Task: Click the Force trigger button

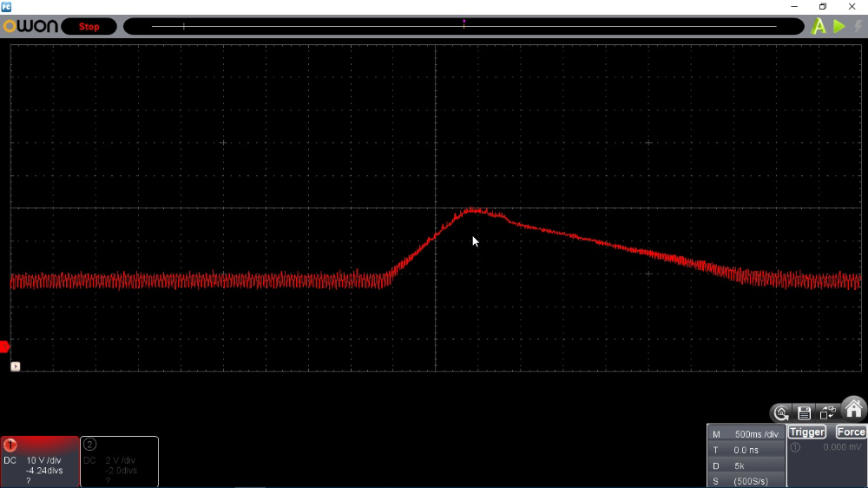Action: (851, 432)
